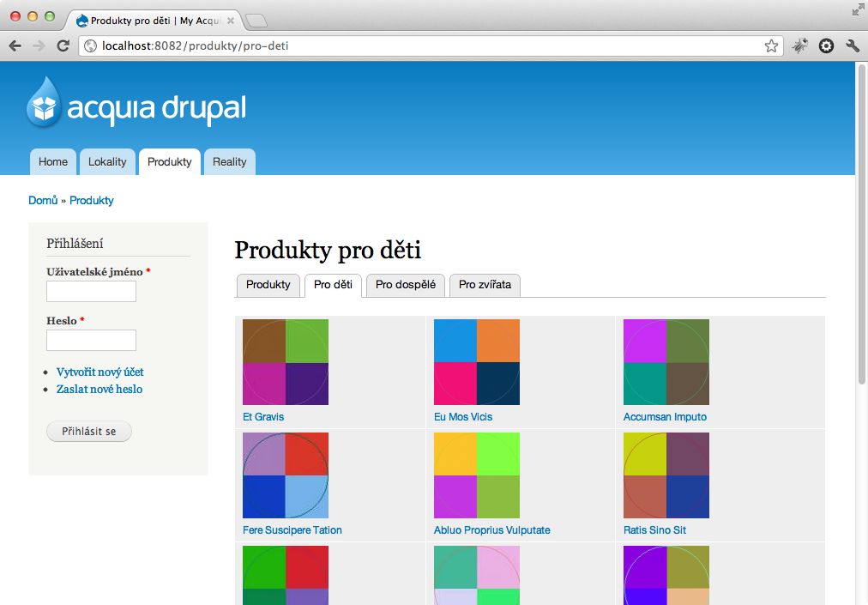
Task: Click the round gear extension icon
Action: [826, 45]
